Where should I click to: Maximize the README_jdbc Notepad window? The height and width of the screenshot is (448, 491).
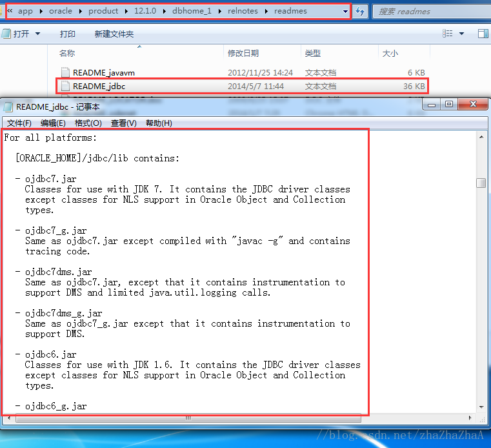pyautogui.click(x=449, y=105)
